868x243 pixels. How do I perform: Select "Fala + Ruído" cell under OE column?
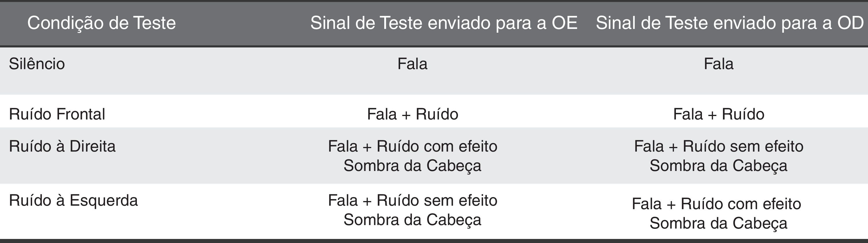tap(412, 114)
